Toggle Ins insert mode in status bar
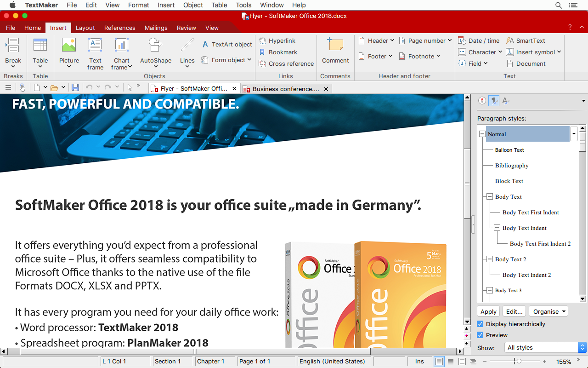 [x=419, y=361]
